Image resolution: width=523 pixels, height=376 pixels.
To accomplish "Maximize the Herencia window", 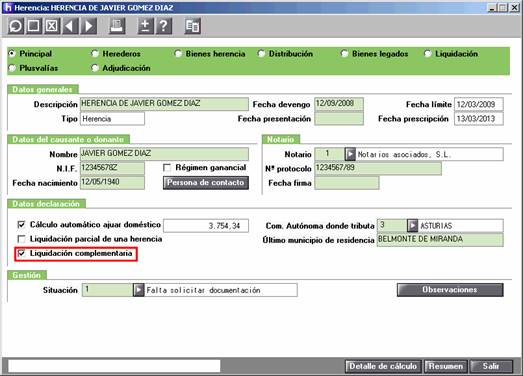I will click(x=502, y=7).
